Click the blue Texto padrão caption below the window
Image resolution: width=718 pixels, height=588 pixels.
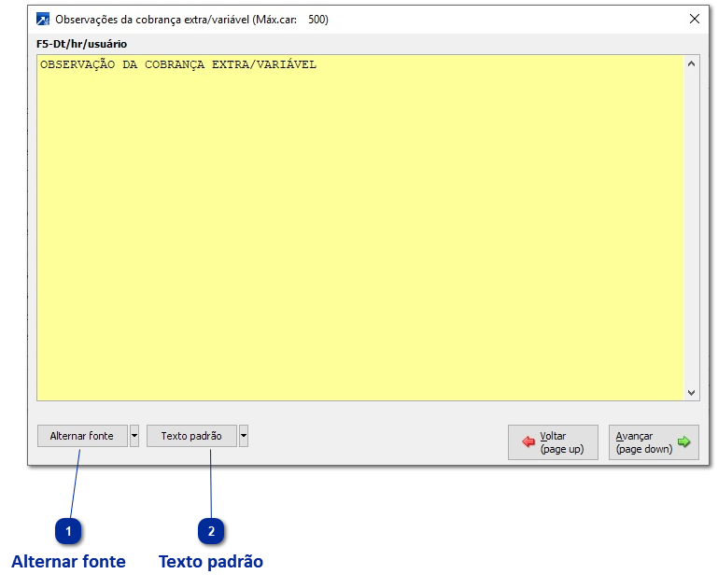(211, 562)
